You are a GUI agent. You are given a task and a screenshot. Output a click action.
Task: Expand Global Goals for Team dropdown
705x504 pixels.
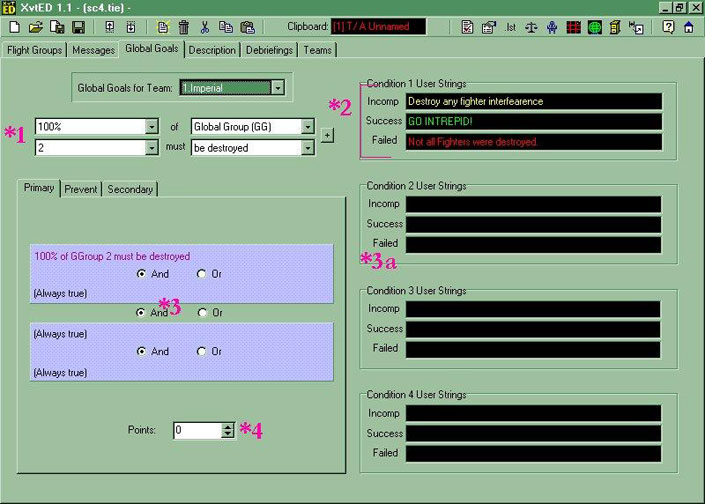click(278, 88)
